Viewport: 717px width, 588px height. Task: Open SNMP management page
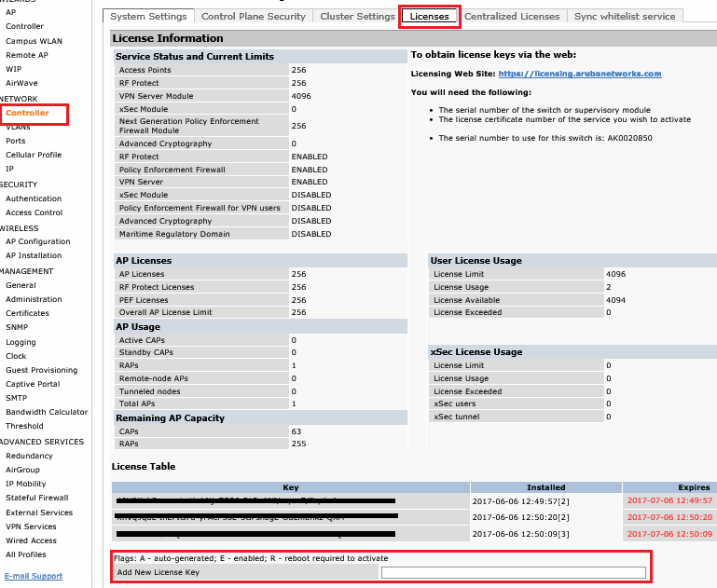(x=17, y=327)
